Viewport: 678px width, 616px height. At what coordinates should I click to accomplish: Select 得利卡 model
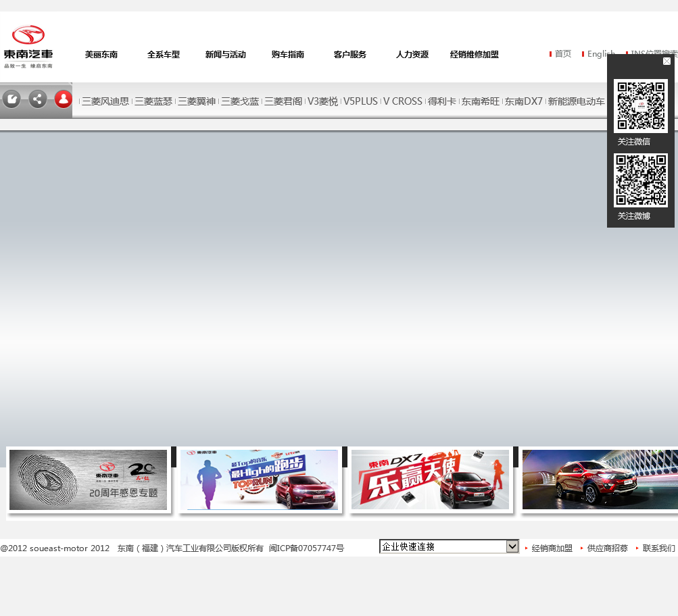(x=442, y=101)
